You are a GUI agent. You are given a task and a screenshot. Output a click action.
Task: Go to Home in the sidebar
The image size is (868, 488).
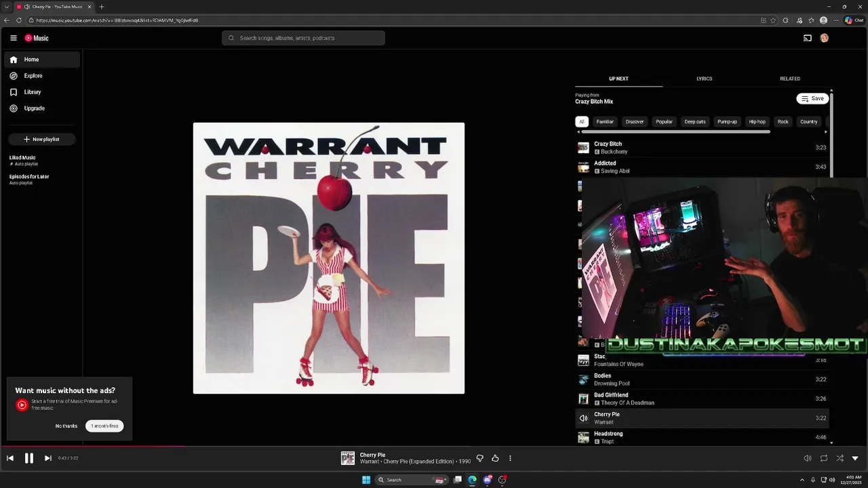click(x=42, y=60)
